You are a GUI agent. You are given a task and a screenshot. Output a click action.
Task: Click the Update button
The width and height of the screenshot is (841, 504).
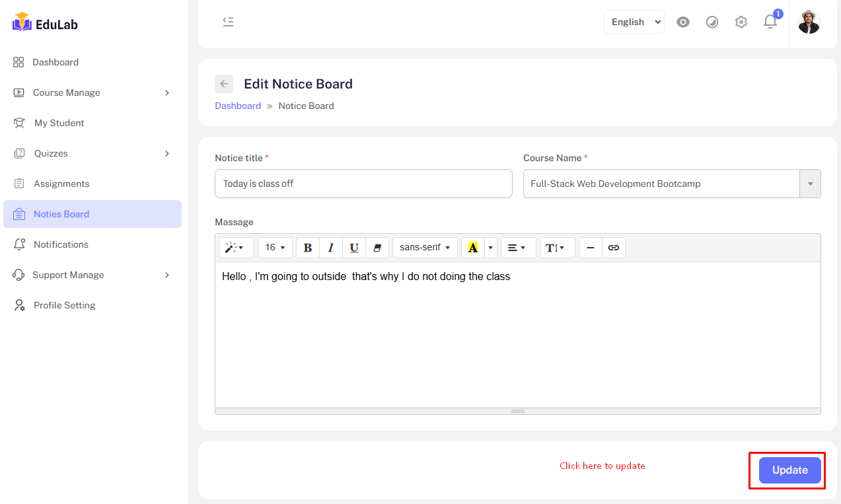click(x=789, y=470)
